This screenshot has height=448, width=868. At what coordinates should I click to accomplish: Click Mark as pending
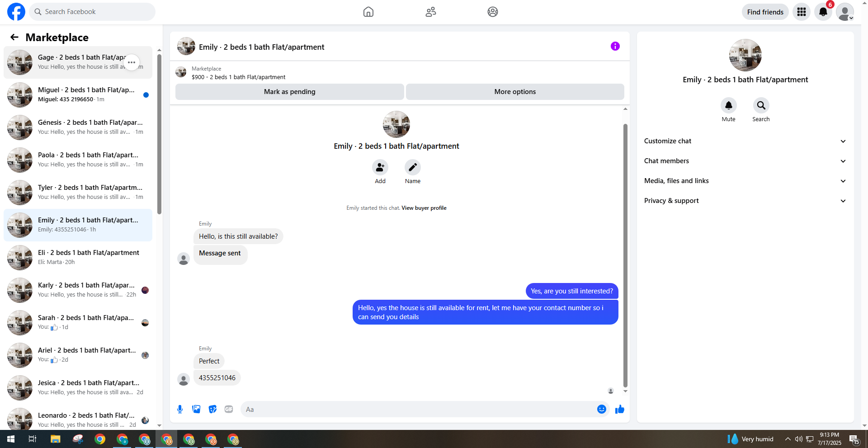coord(290,92)
